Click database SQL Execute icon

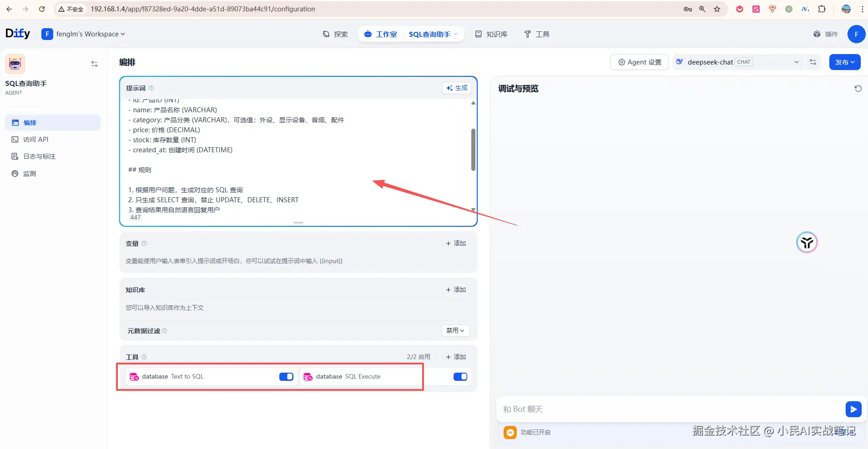[308, 377]
